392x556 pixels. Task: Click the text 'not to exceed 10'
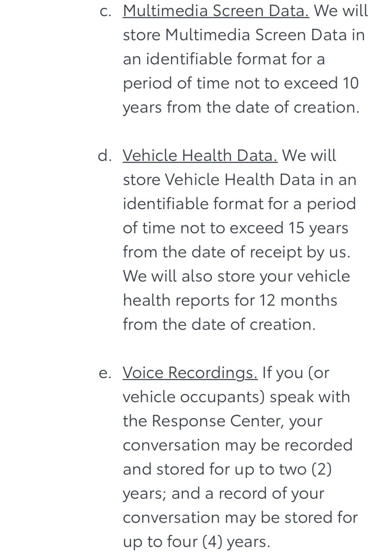pyautogui.click(x=297, y=83)
